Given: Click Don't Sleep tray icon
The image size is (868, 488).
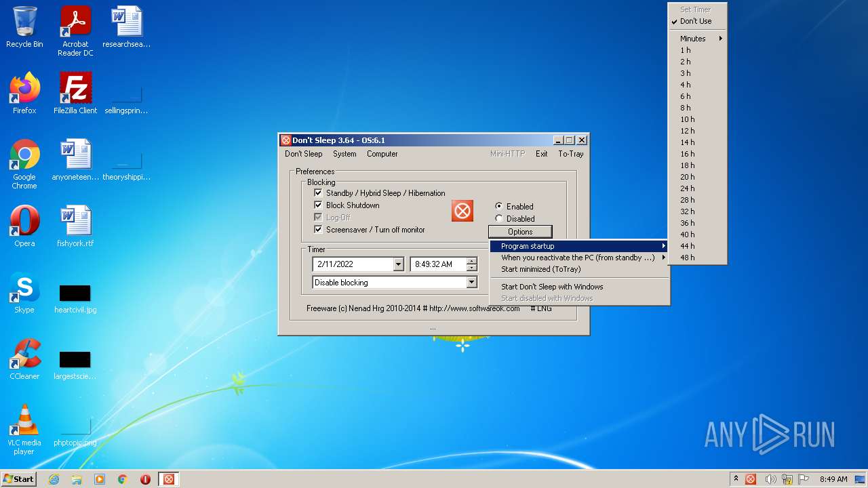Looking at the screenshot, I should (751, 479).
